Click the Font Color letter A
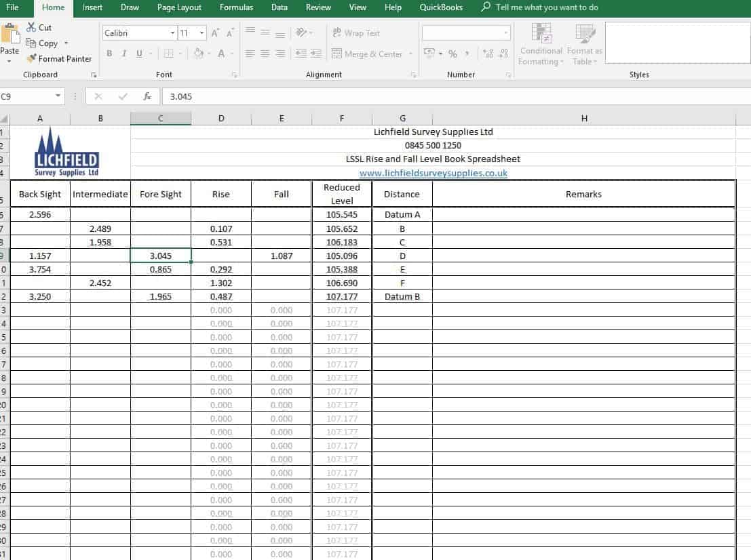The height and width of the screenshot is (560, 751). click(x=221, y=53)
